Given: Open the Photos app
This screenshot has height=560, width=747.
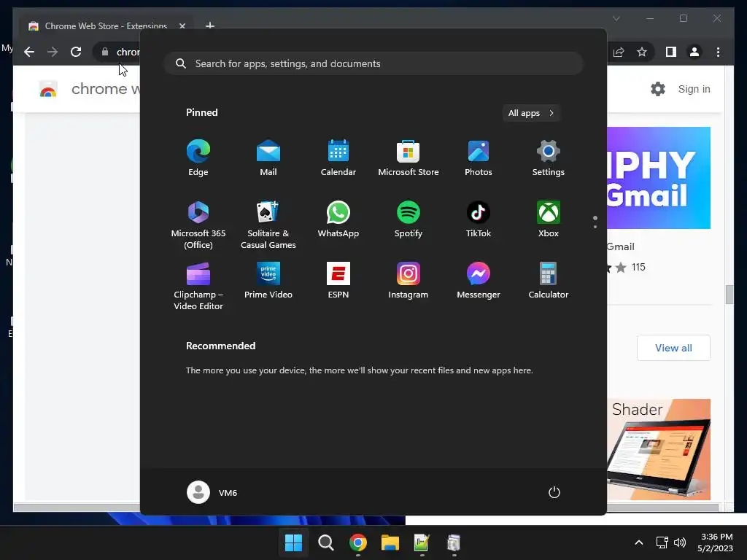Looking at the screenshot, I should click(479, 158).
